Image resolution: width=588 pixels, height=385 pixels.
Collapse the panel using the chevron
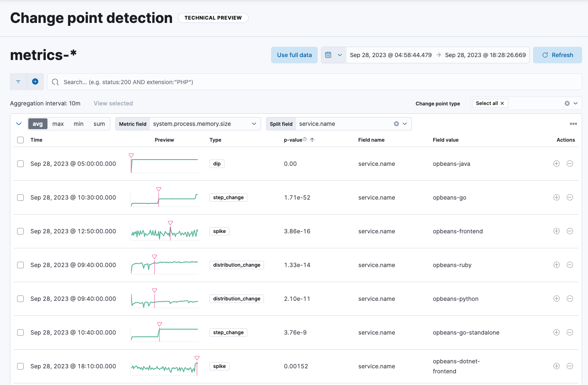click(x=19, y=124)
